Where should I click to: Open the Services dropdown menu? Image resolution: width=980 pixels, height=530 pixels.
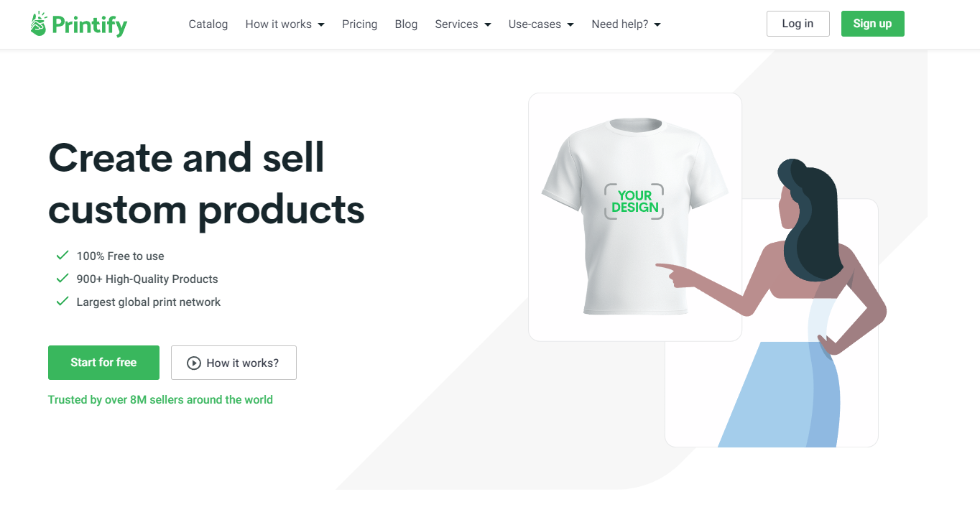click(463, 24)
